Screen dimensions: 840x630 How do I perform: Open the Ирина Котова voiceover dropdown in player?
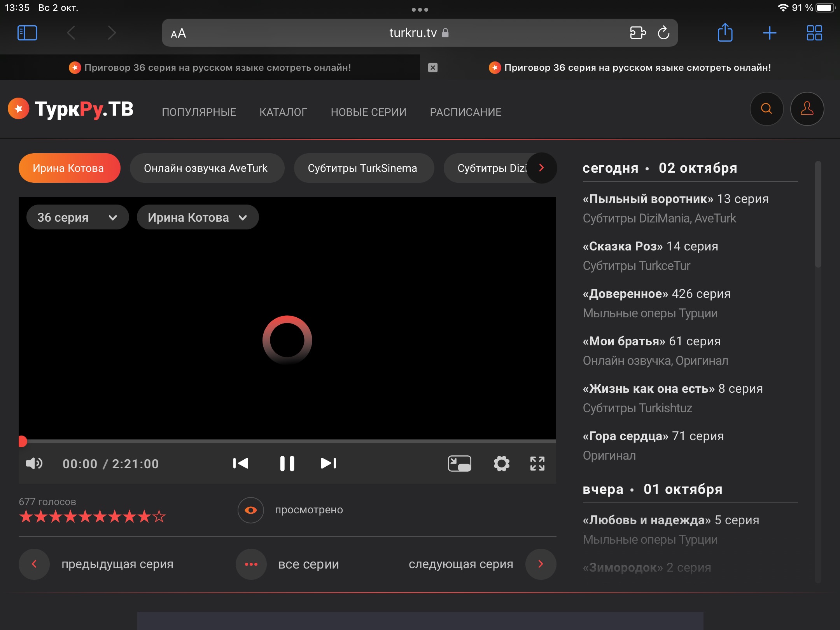[197, 217]
